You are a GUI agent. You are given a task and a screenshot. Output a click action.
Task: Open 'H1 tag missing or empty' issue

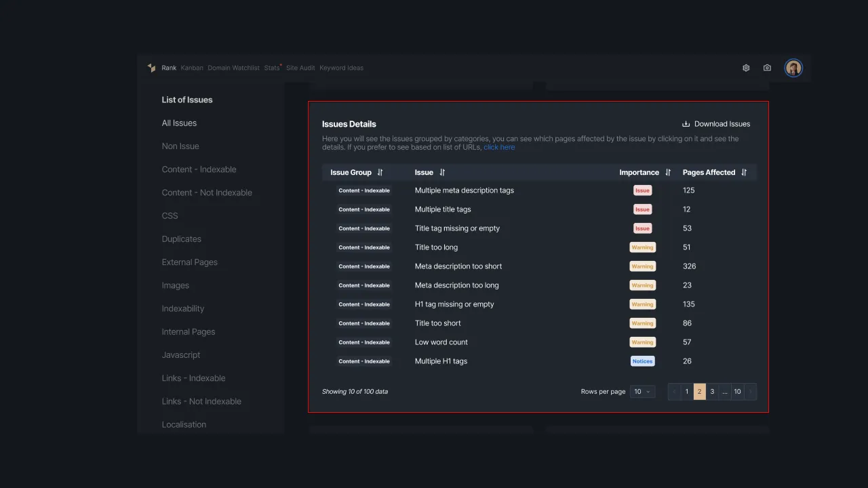tap(454, 304)
